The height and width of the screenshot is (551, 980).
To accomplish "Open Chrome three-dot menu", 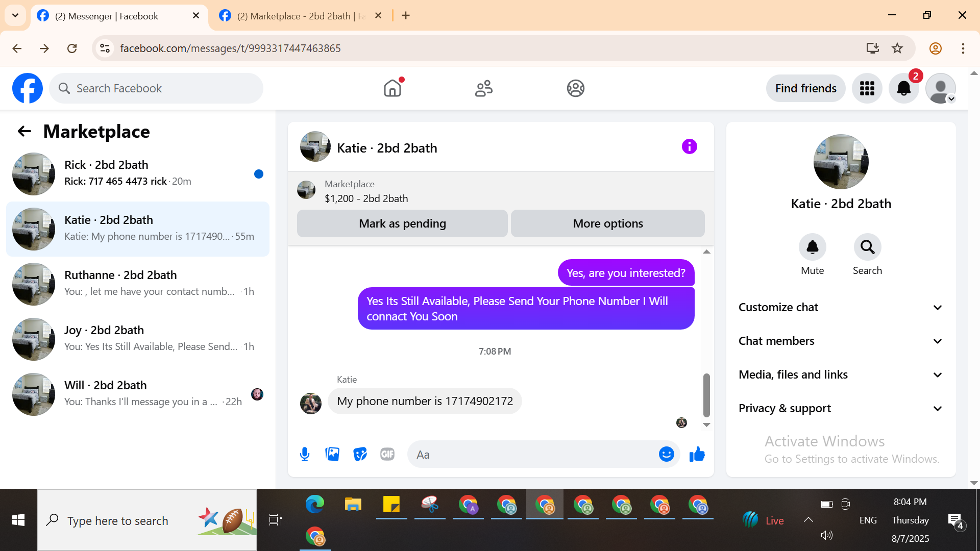I will click(x=963, y=48).
